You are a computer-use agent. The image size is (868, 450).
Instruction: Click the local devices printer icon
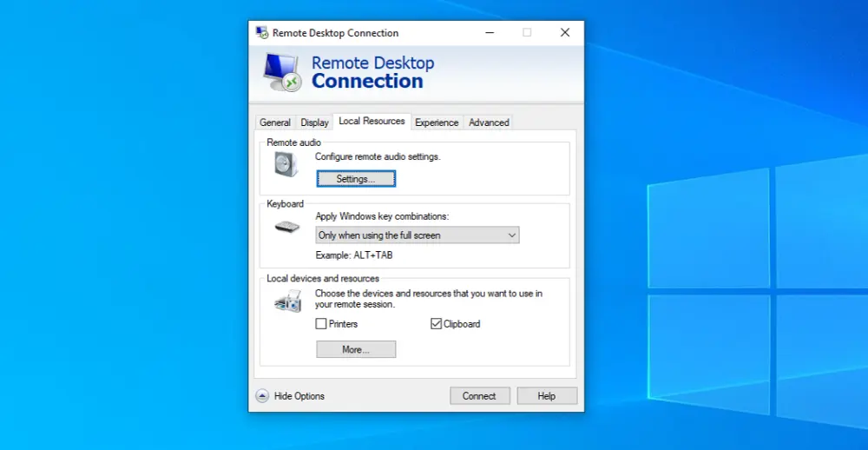click(x=288, y=301)
